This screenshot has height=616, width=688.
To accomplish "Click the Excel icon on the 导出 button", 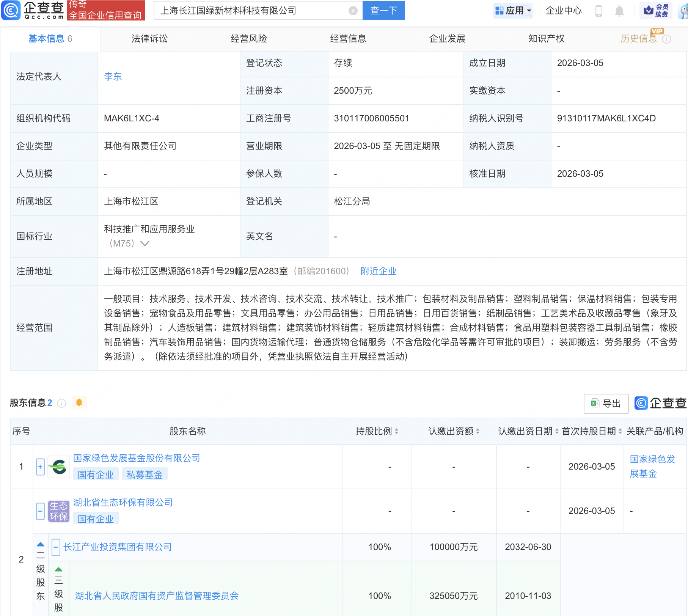I will (595, 403).
